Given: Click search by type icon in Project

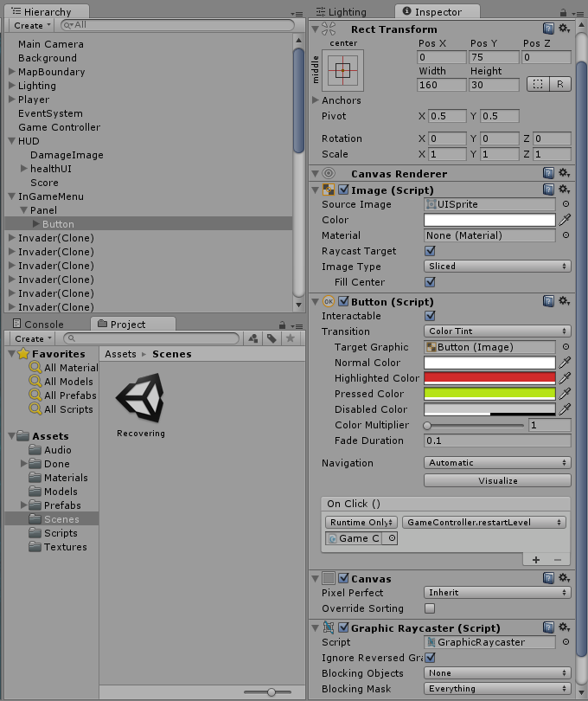Looking at the screenshot, I should pos(252,338).
